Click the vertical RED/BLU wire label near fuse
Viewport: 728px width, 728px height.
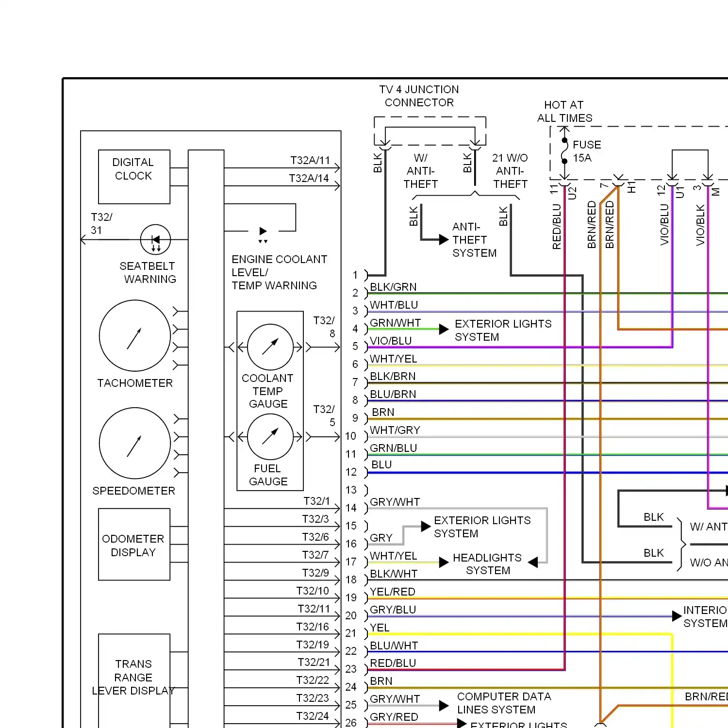[557, 227]
